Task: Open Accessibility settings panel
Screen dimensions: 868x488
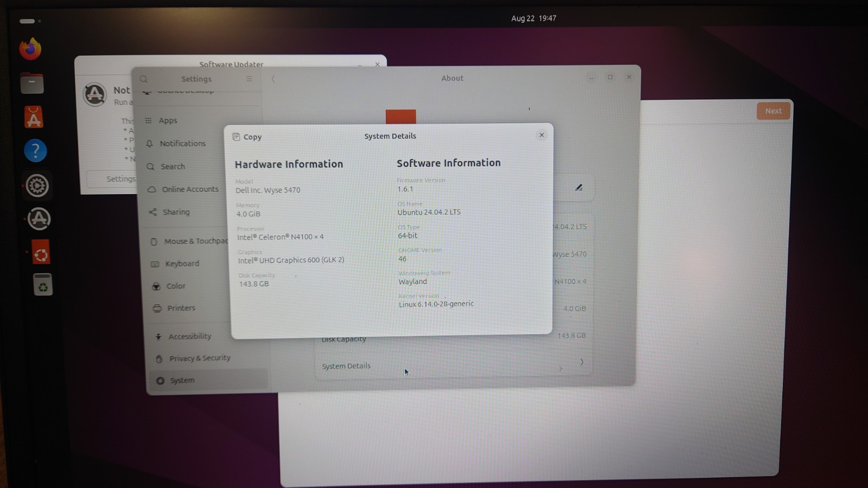Action: click(x=189, y=336)
